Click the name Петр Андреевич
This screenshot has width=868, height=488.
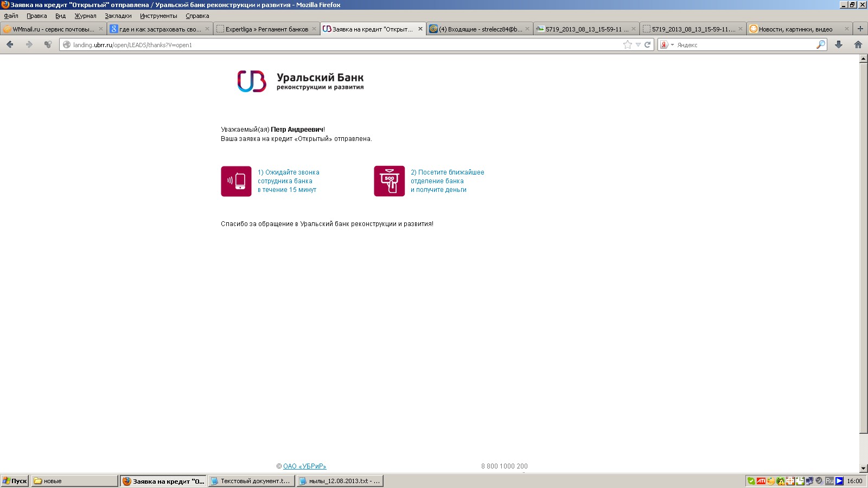point(297,130)
